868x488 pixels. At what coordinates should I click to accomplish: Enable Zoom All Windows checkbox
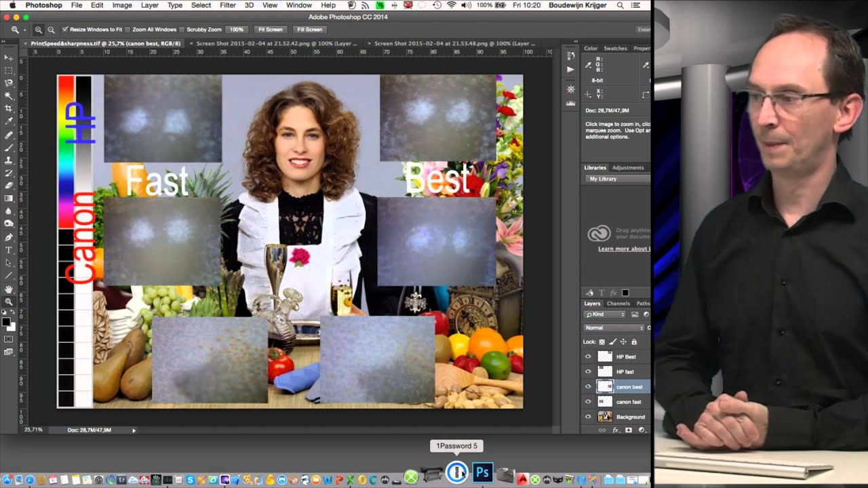pos(128,30)
